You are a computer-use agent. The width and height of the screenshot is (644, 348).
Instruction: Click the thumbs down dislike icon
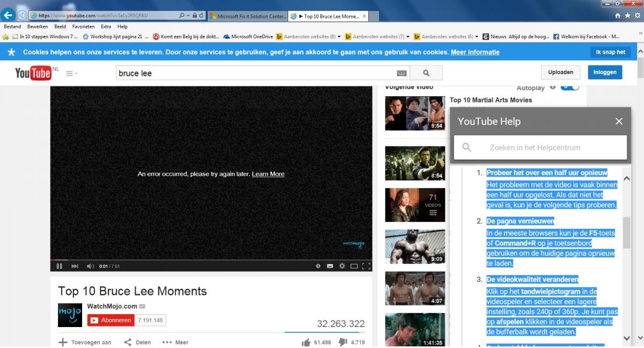tap(343, 342)
